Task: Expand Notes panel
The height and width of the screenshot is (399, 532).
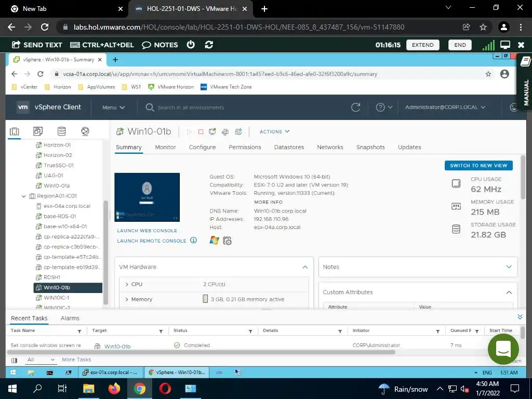Action: [x=509, y=267]
